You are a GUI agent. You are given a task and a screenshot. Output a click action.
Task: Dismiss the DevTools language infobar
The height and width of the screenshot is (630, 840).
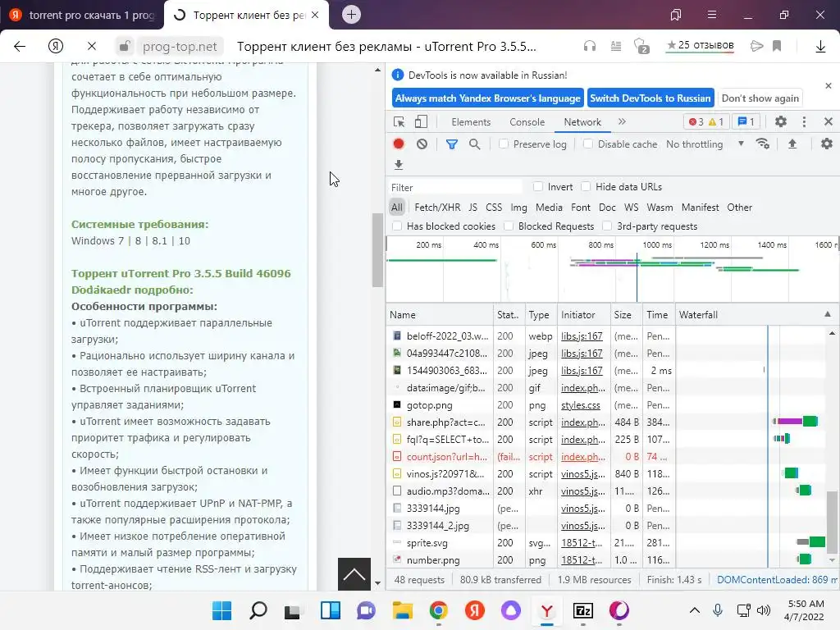click(x=829, y=85)
